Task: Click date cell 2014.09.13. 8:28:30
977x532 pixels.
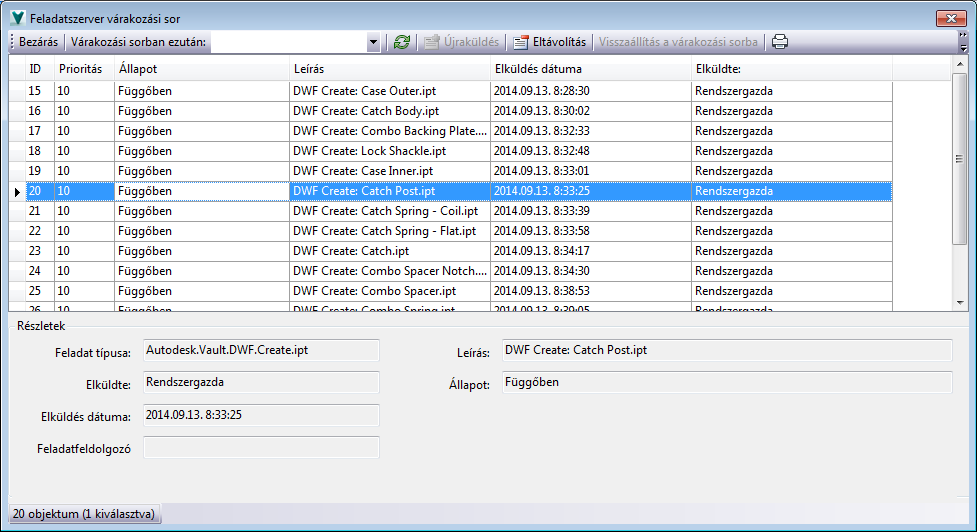Action: point(591,91)
